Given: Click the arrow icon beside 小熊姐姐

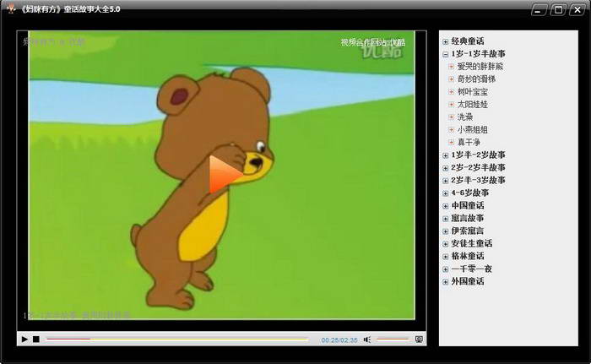Looking at the screenshot, I should (451, 129).
